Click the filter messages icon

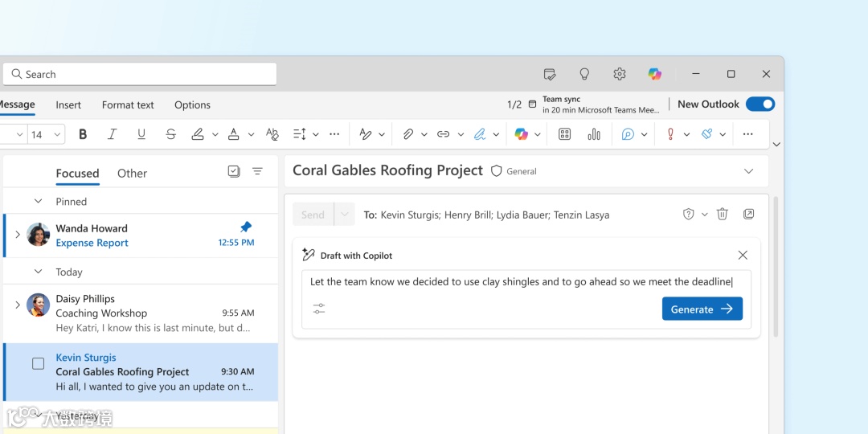click(x=257, y=172)
